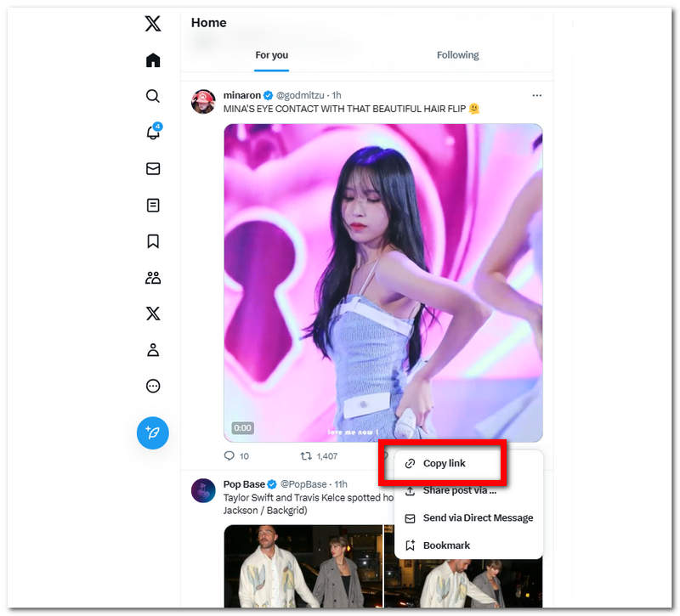Open Bookmarks icon in the sidebar

click(153, 241)
